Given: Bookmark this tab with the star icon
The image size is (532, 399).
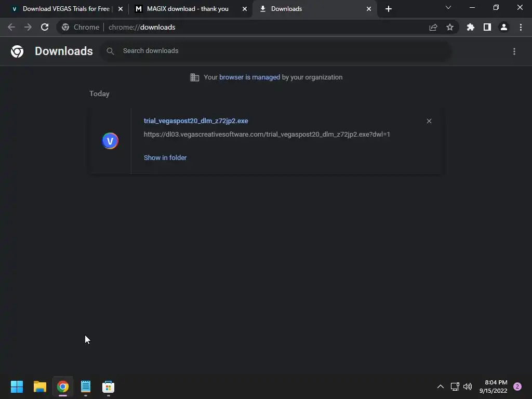Looking at the screenshot, I should [x=450, y=27].
